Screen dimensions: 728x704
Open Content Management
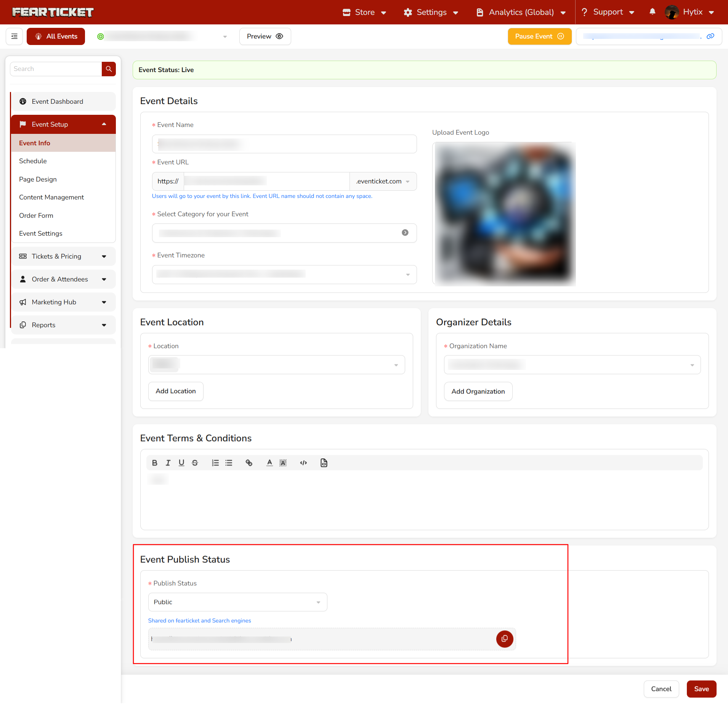tap(63, 197)
